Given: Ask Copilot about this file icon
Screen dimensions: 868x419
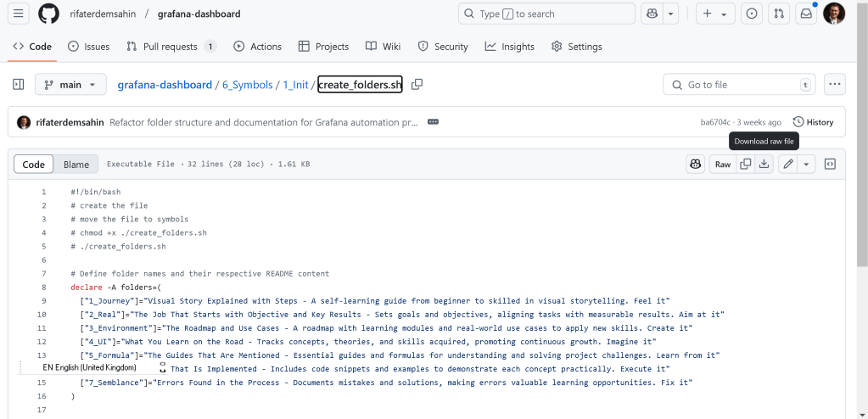Looking at the screenshot, I should click(695, 164).
